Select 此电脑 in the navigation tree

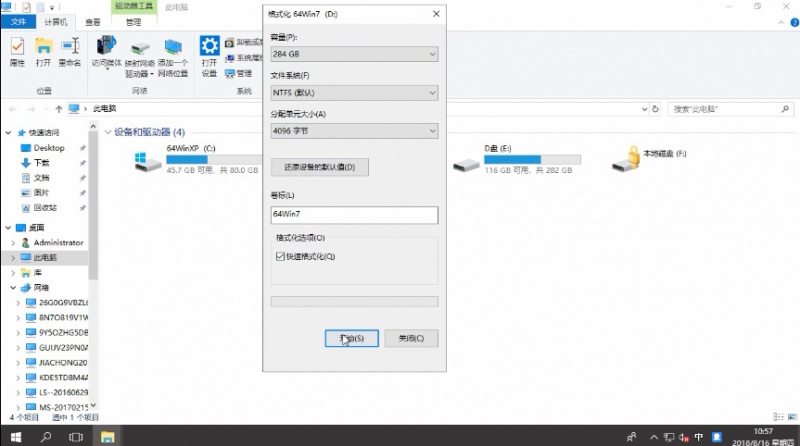coord(45,258)
